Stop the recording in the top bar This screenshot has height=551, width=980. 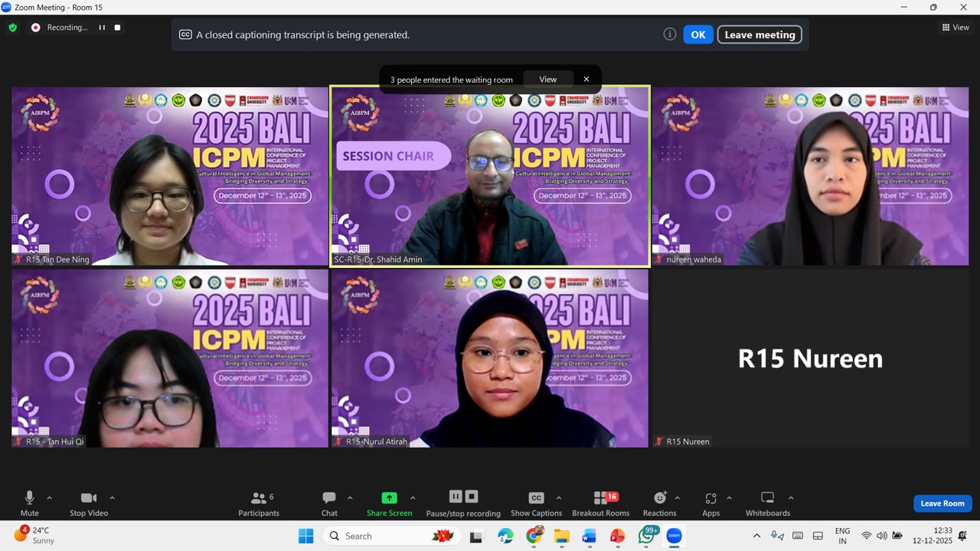point(117,28)
